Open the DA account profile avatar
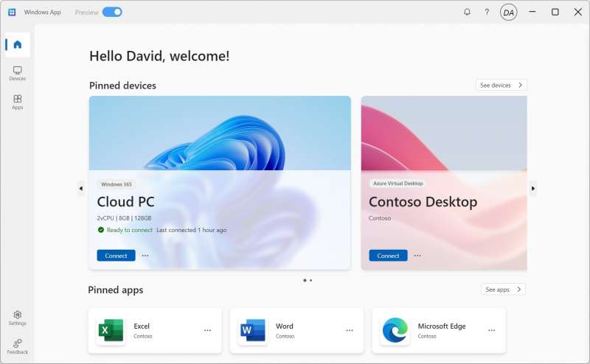590x364 pixels. [x=508, y=13]
